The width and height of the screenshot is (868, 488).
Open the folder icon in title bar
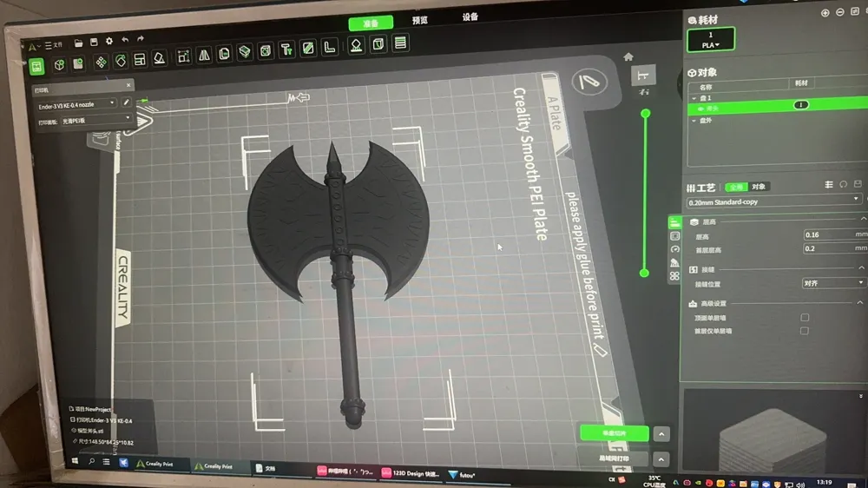coord(79,43)
